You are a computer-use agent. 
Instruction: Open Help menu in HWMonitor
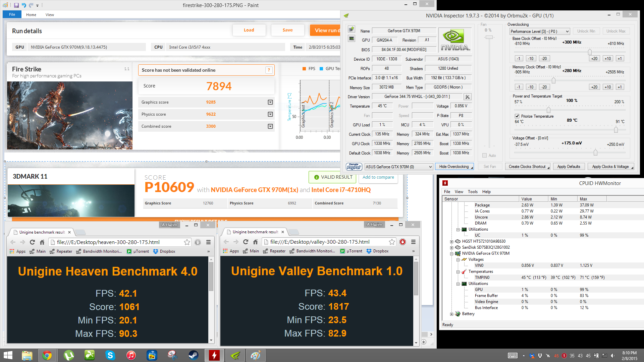click(x=486, y=192)
